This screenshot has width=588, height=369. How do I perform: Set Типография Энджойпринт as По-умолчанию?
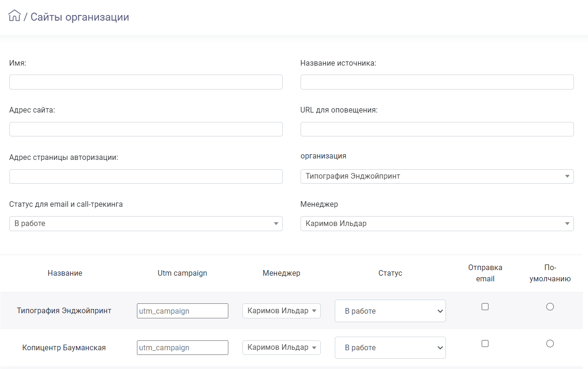tap(550, 307)
